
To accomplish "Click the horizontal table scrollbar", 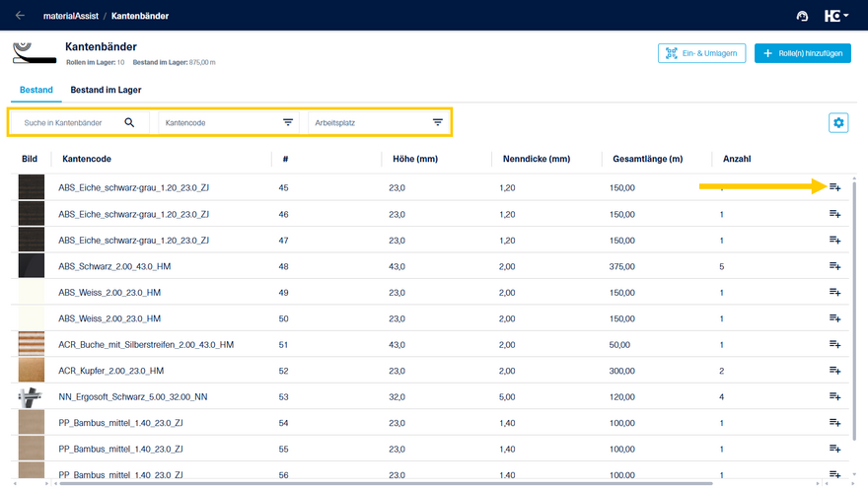I will [x=386, y=483].
